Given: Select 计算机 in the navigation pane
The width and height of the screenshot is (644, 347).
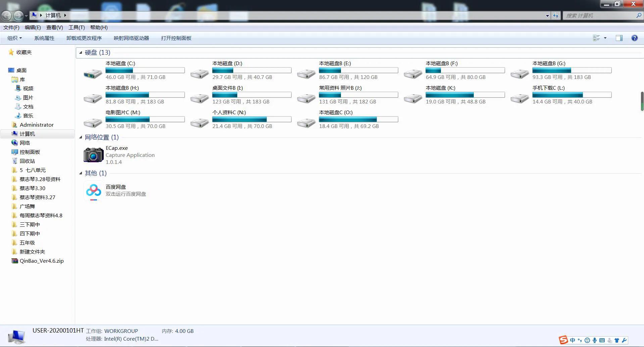Looking at the screenshot, I should pyautogui.click(x=27, y=134).
